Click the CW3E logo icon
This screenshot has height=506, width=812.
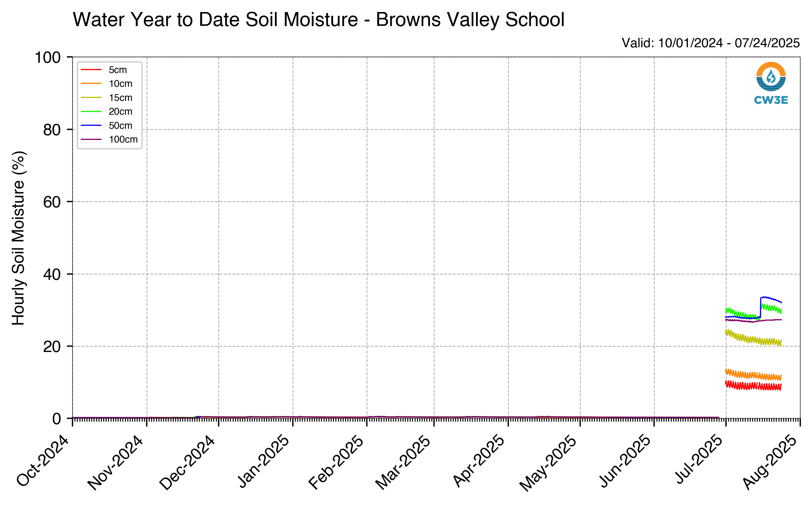coord(771,77)
